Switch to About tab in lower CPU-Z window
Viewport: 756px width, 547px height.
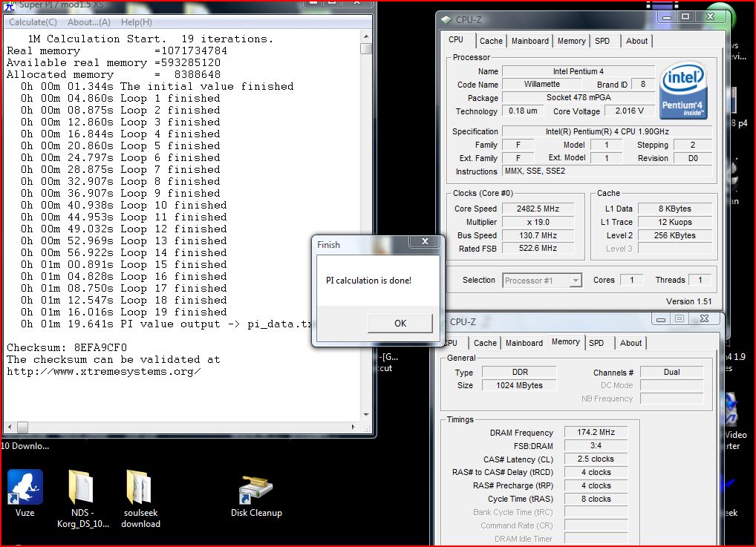[x=630, y=343]
